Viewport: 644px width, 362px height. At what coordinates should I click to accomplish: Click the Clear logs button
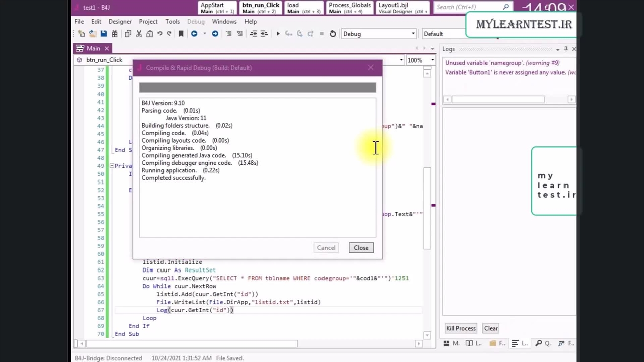[490, 328]
